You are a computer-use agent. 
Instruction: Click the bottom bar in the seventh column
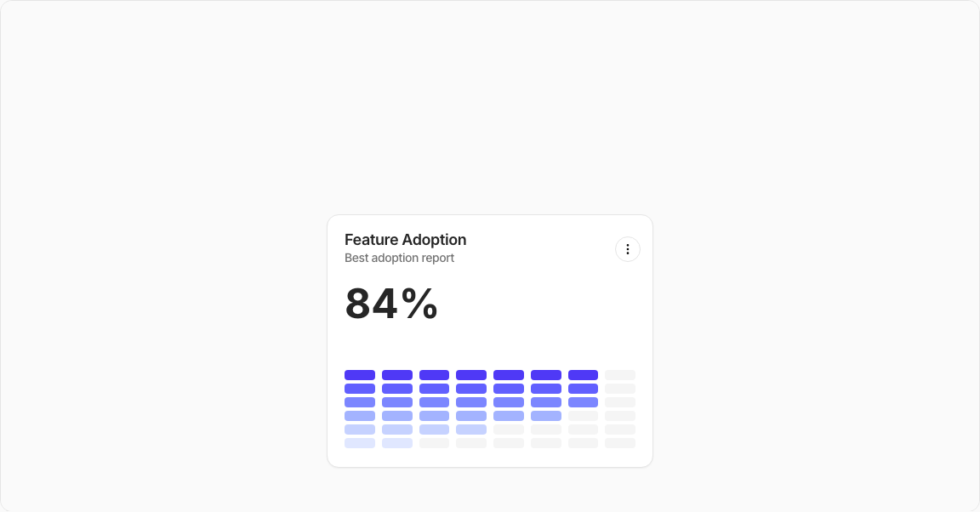(583, 443)
